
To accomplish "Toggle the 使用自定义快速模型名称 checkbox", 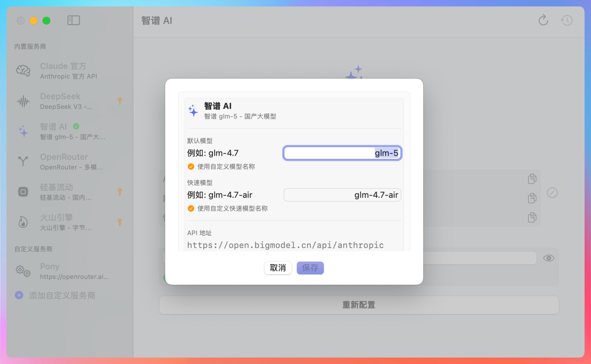I will coord(191,208).
